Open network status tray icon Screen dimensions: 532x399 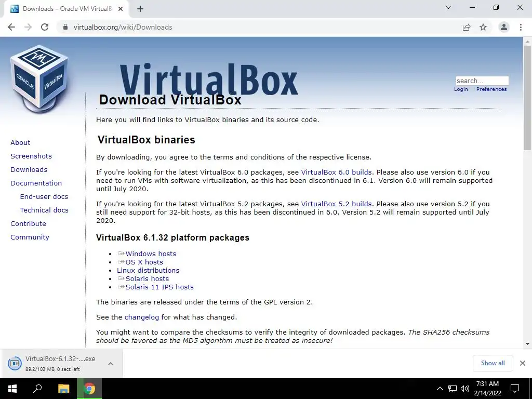[453, 389]
